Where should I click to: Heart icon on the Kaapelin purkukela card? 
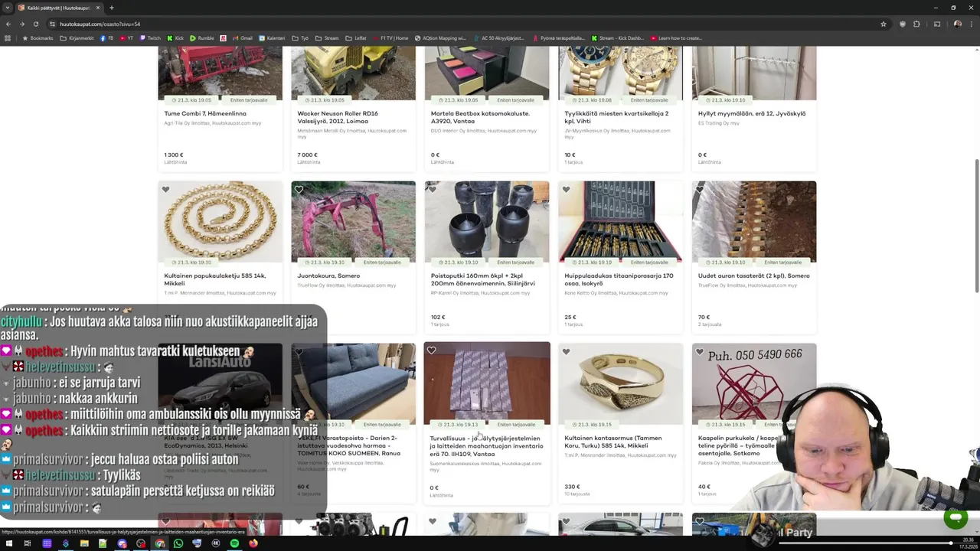tap(699, 352)
